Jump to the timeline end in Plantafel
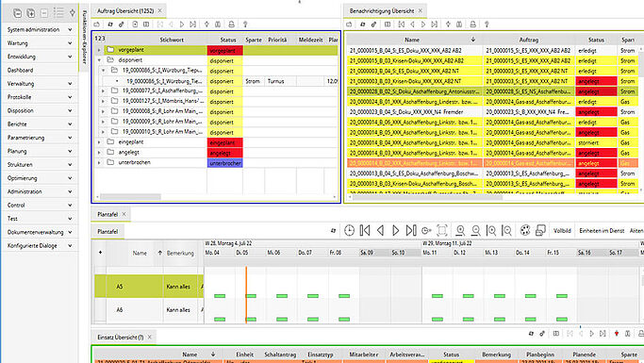 coord(411,231)
